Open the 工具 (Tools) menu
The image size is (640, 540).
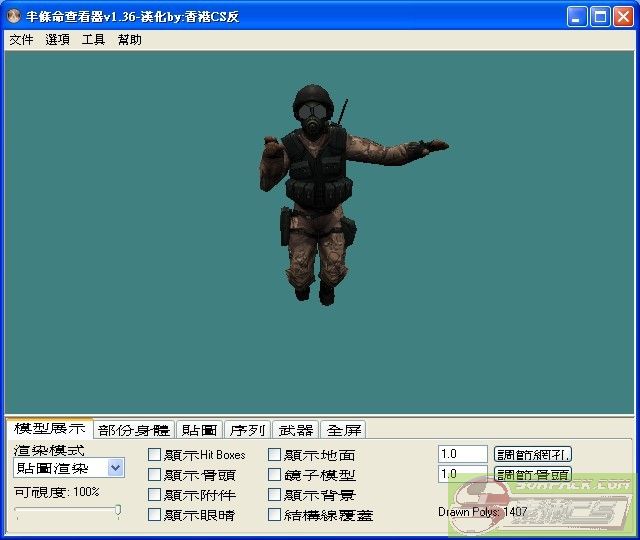[x=93, y=40]
